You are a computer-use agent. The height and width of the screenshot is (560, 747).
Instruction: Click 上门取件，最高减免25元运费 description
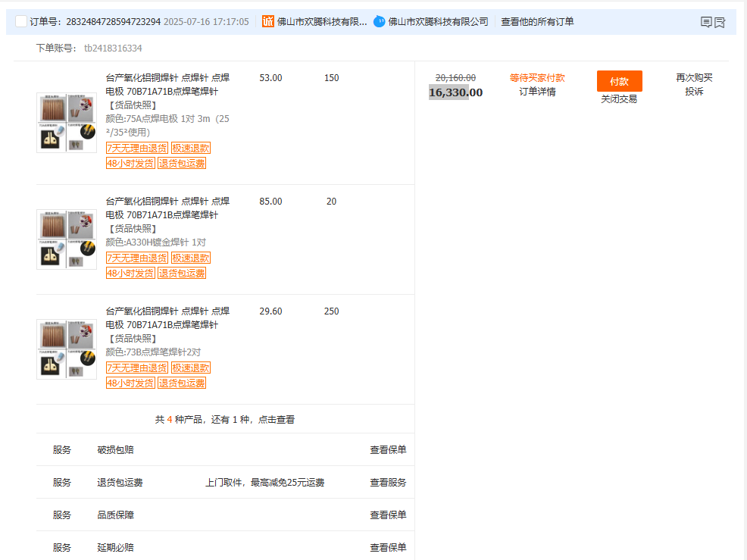tap(265, 482)
